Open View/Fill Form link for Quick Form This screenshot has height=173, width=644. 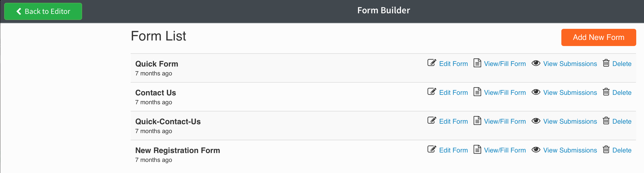click(505, 64)
